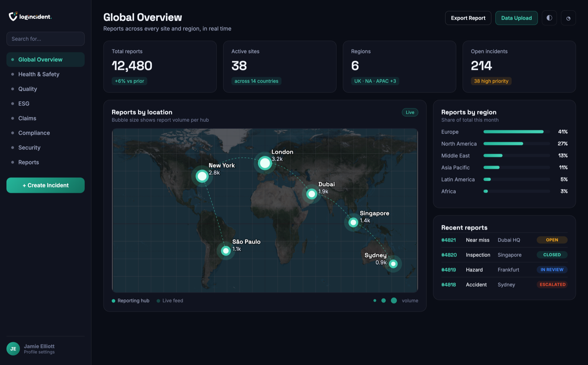Select the Sydney hub bubble
This screenshot has height=365, width=588.
tap(393, 264)
